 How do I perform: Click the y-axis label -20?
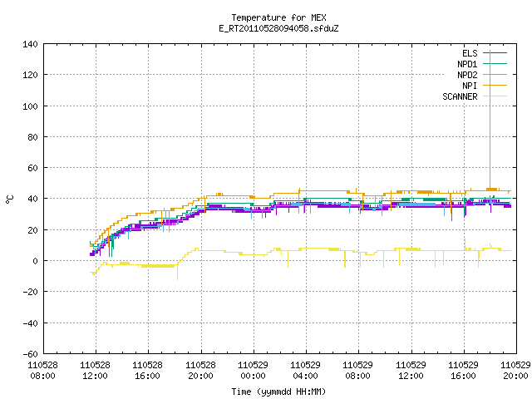tap(30, 292)
